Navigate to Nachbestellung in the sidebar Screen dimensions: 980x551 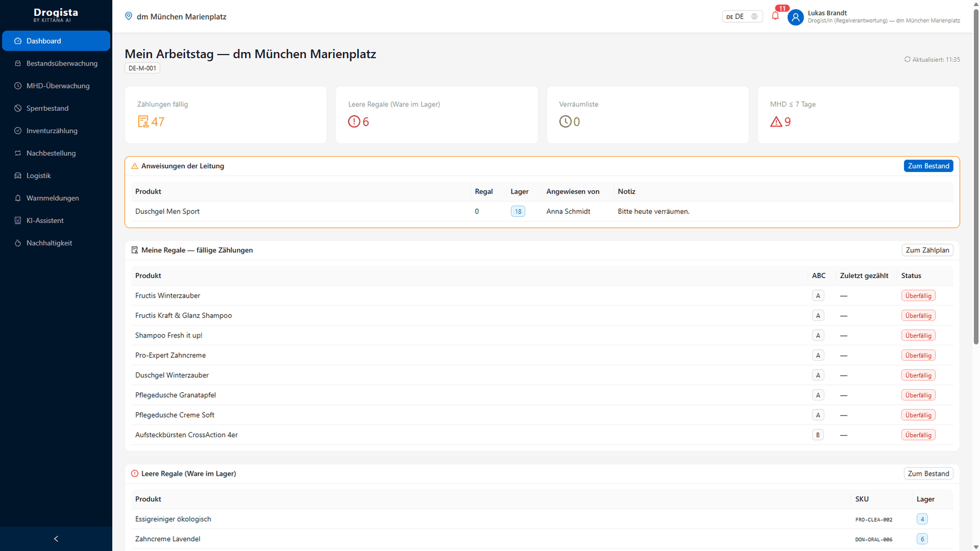[x=56, y=153]
